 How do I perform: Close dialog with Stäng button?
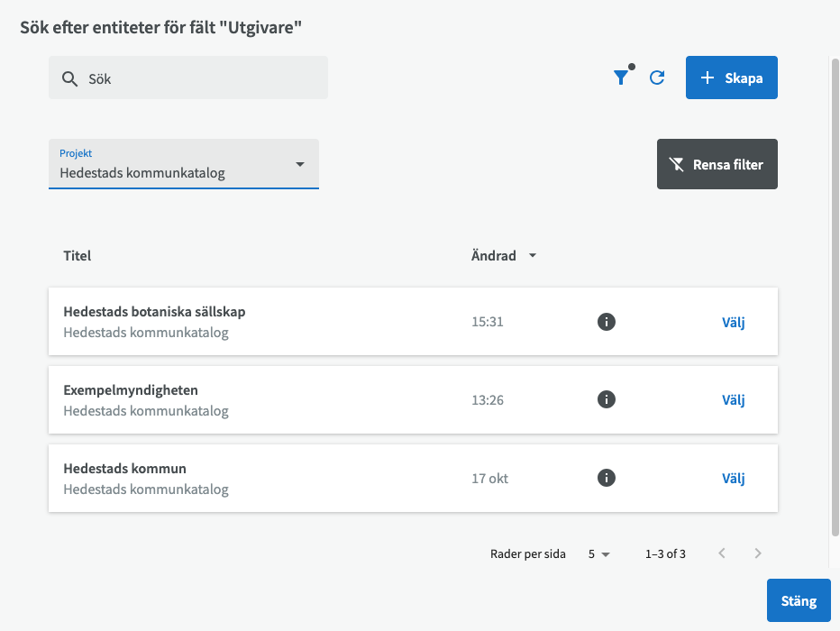point(799,601)
